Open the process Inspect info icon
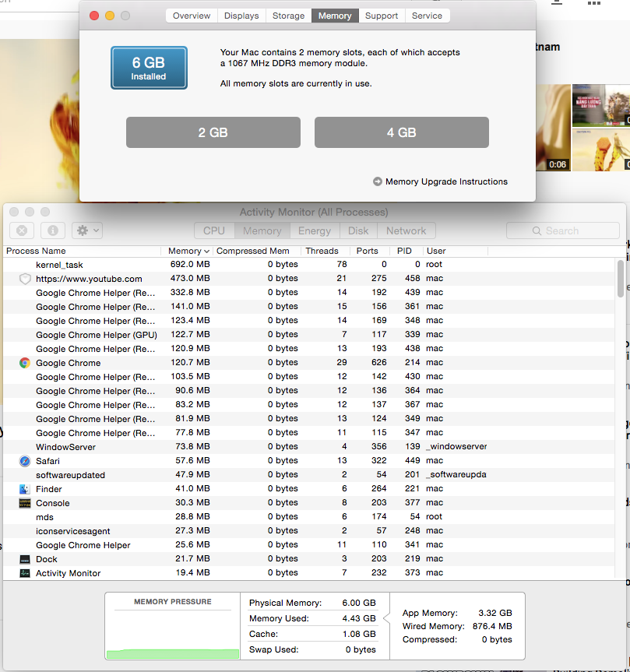Screen dimensions: 630x672 pos(53,230)
